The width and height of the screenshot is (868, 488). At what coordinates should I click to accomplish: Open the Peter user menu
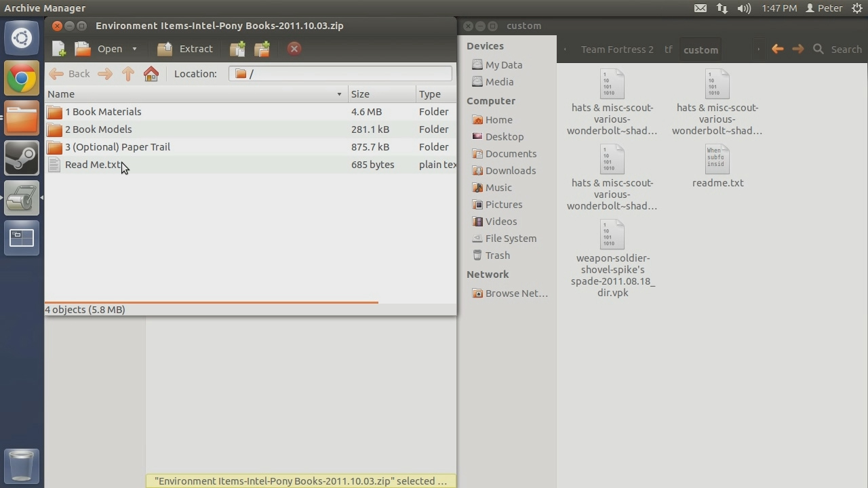(x=824, y=8)
